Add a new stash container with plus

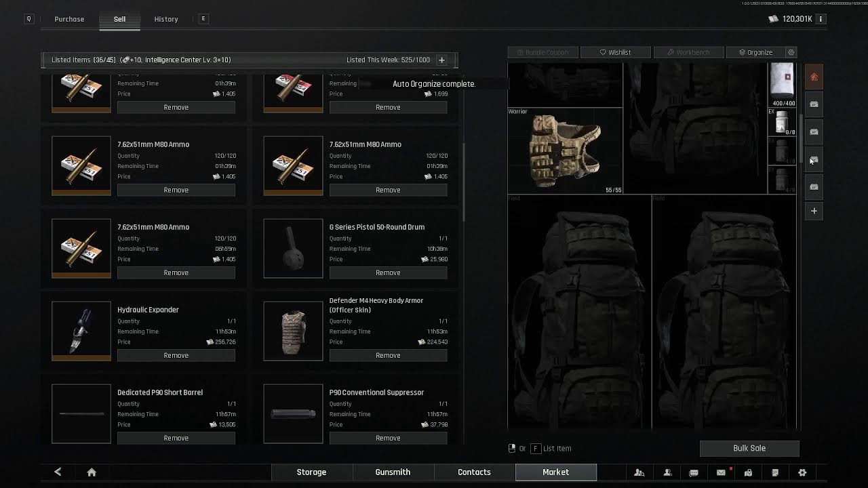coord(814,211)
